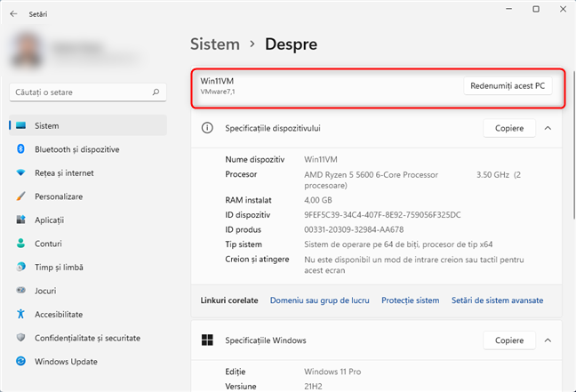Select Sistem in the sidebar
The width and height of the screenshot is (576, 392).
tap(46, 125)
